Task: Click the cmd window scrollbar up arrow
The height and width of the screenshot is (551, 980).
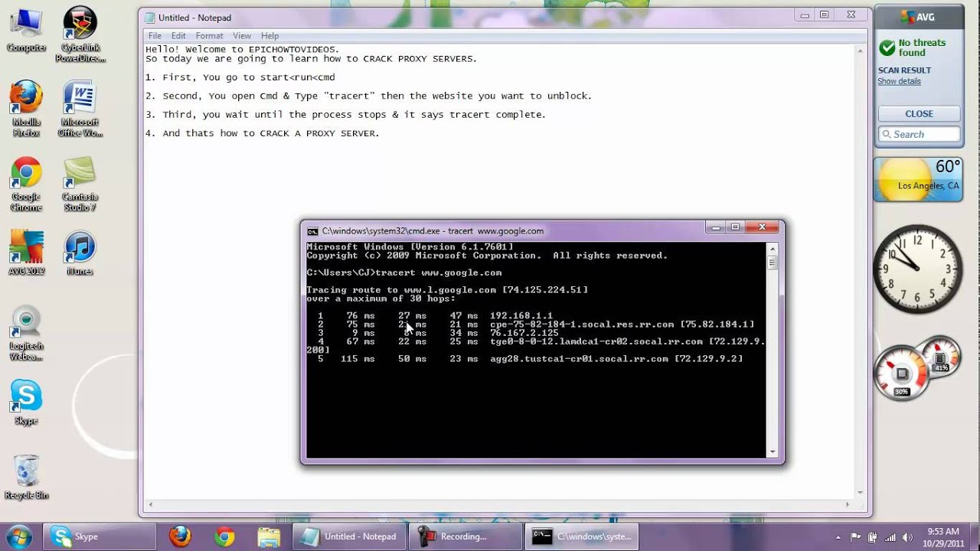Action: 772,249
